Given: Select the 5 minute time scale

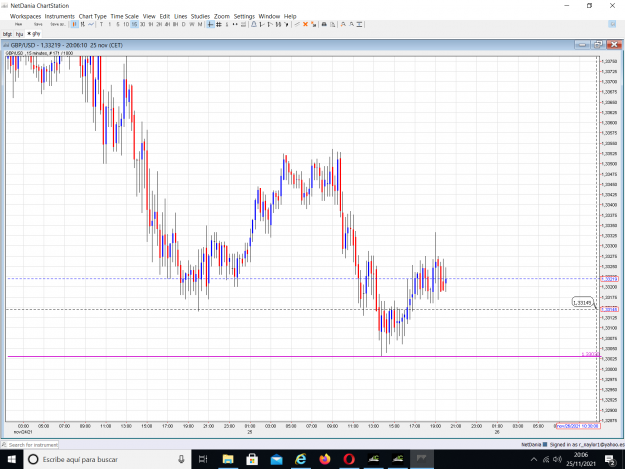Looking at the screenshot, I should click(x=118, y=24).
